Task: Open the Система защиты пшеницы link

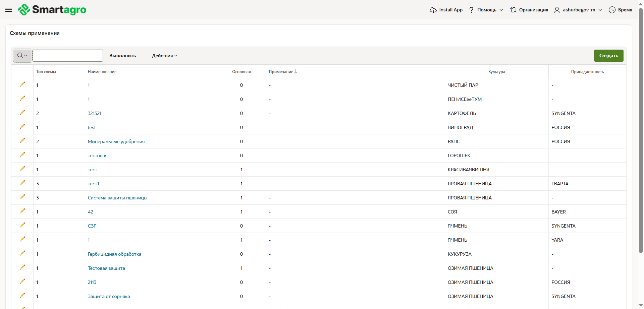Action: tap(117, 198)
